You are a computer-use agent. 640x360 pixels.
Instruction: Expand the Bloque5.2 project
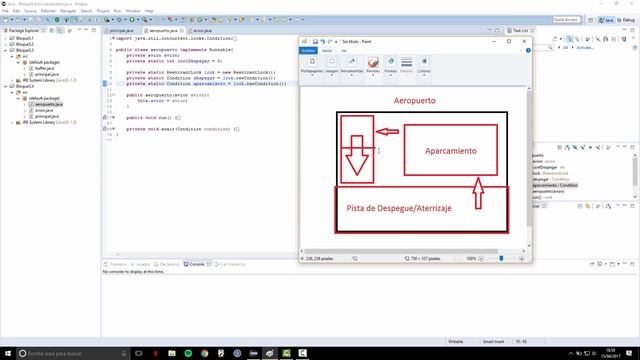tap(6, 44)
